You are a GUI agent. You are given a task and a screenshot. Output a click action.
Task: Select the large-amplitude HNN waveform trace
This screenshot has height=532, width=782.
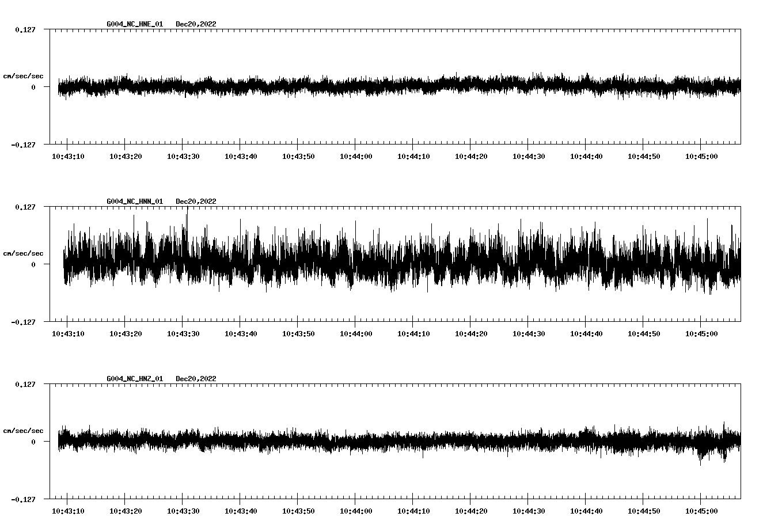346,264
